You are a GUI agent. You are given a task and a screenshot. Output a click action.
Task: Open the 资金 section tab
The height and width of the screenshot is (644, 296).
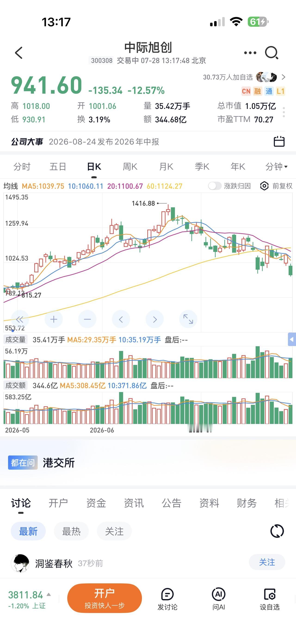click(x=96, y=503)
